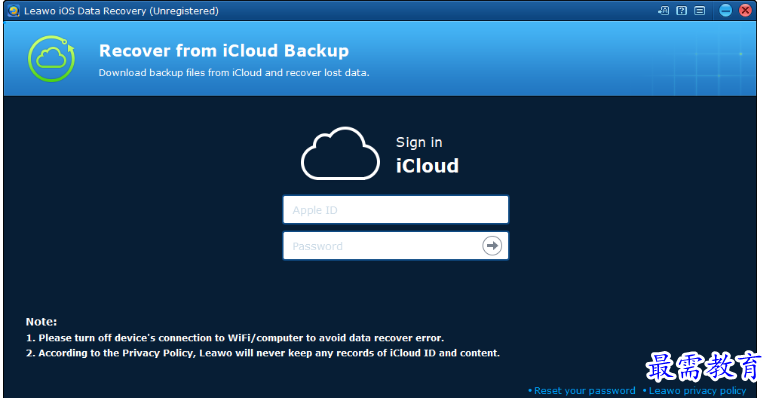Open the Leawo privacy policy link
The height and width of the screenshot is (398, 770).
click(x=697, y=391)
